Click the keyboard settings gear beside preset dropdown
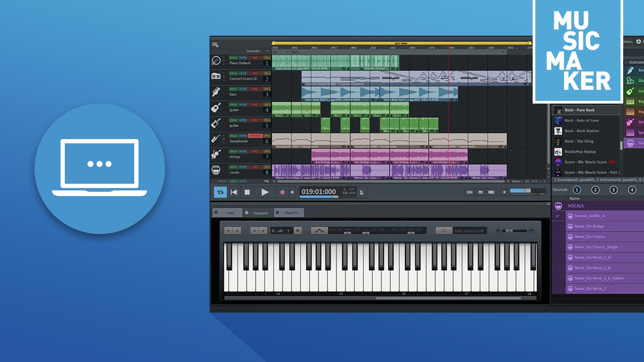This screenshot has width=644, height=362. click(x=298, y=231)
